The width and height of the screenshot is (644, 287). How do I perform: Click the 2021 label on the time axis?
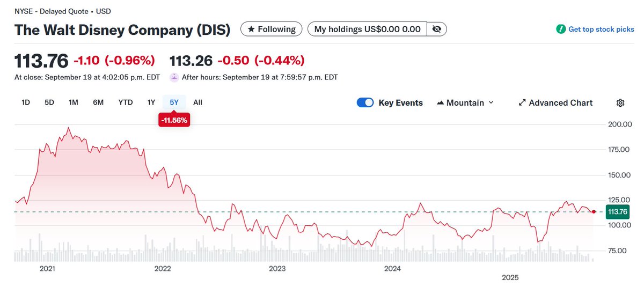[48, 268]
